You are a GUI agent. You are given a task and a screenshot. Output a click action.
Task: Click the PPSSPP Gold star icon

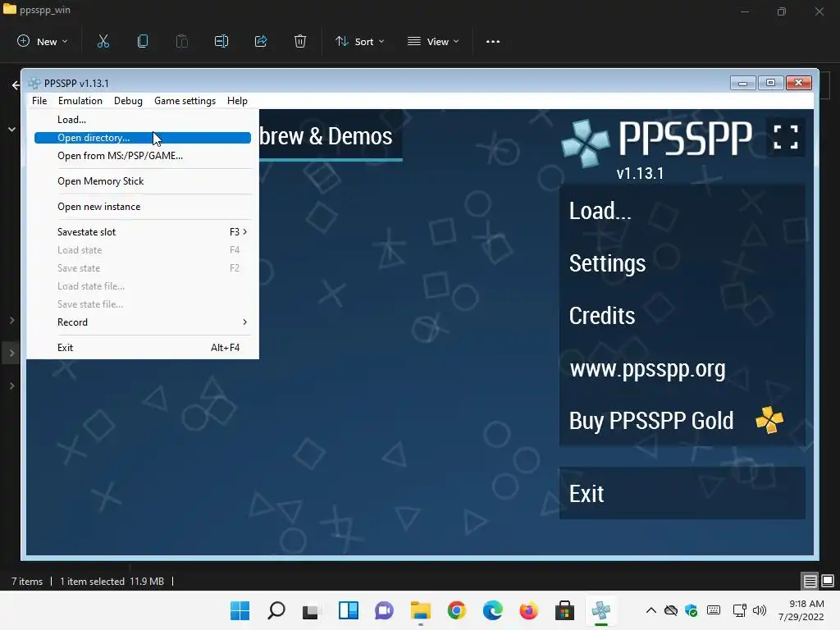coord(769,419)
